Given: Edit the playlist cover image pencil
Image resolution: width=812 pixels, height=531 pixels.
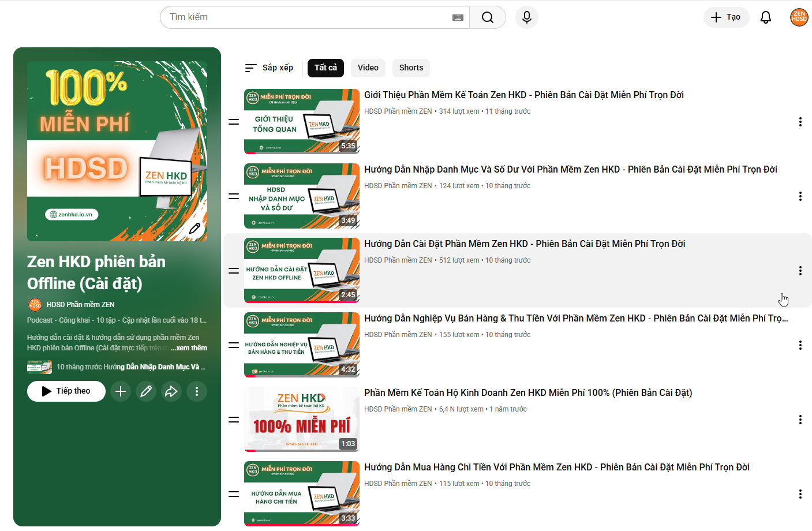Looking at the screenshot, I should pos(195,229).
